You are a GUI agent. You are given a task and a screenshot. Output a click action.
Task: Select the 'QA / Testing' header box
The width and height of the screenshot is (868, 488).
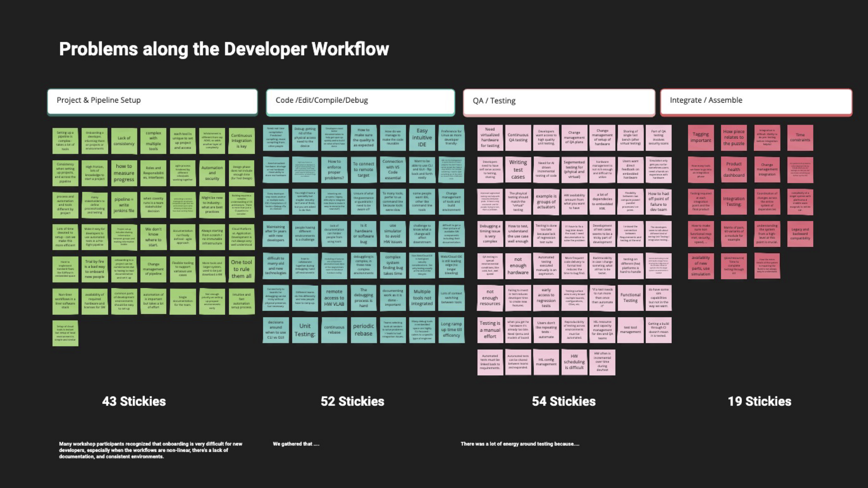pos(558,102)
